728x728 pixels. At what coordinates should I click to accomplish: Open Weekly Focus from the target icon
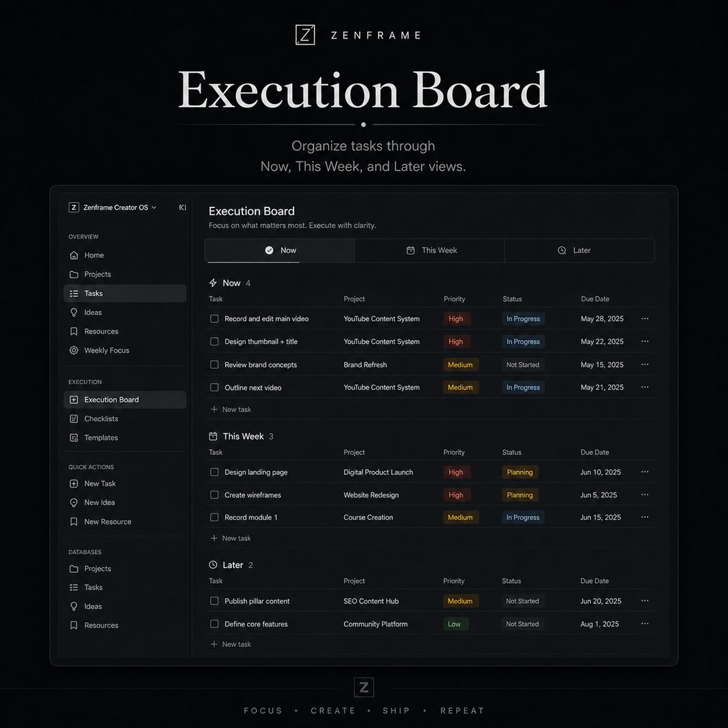pos(74,350)
